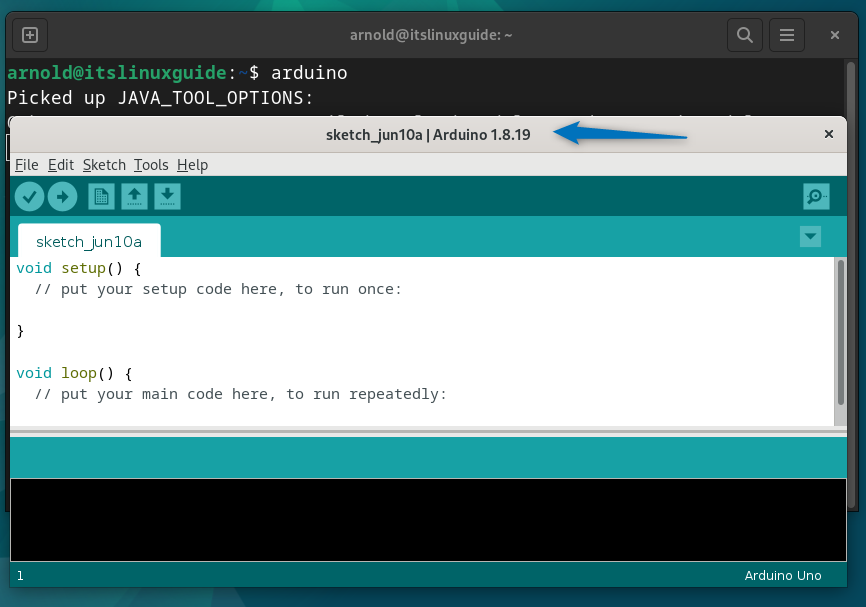This screenshot has width=866, height=607.
Task: Open the terminal's search icon
Action: (744, 34)
